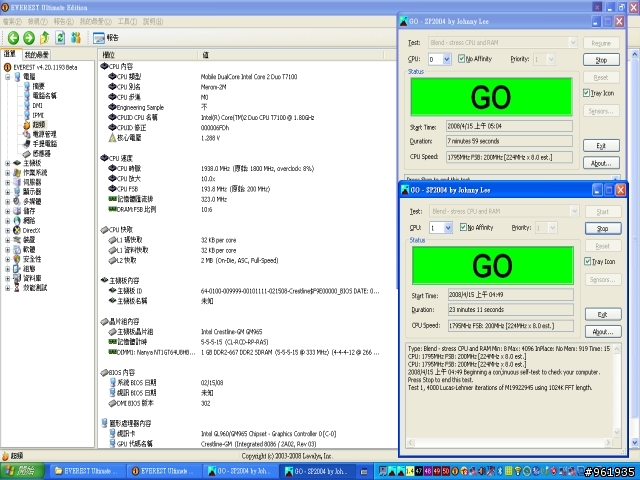The image size is (640, 480).
Task: Open the Tools (工具) menu
Action: (126, 20)
